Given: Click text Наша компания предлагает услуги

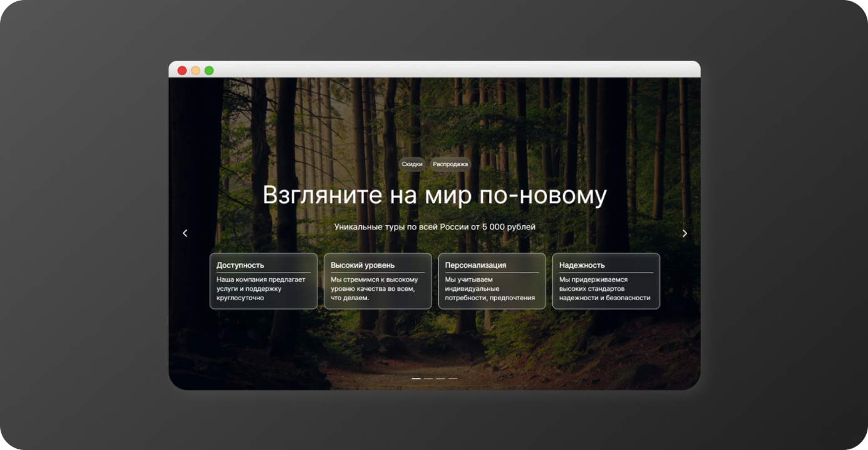Looking at the screenshot, I should point(261,288).
